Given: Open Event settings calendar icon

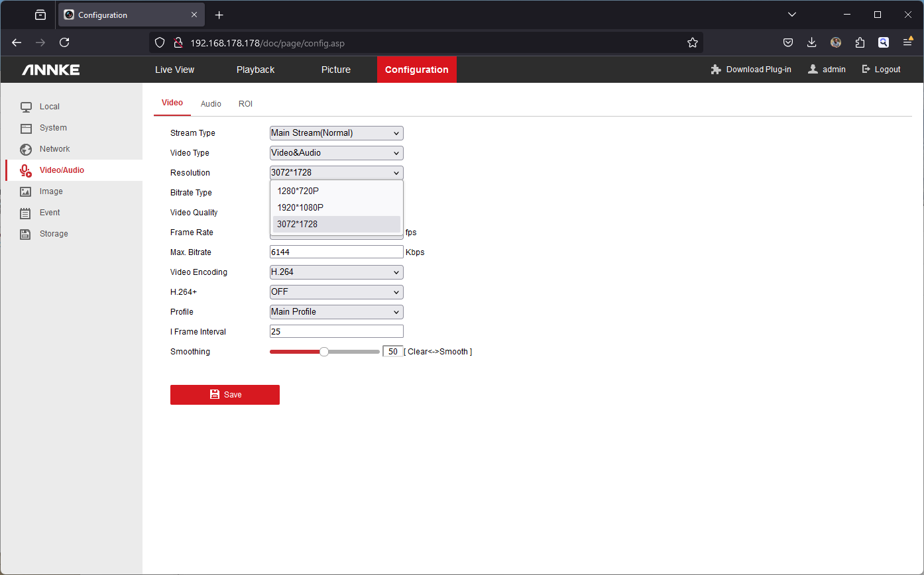Looking at the screenshot, I should point(26,213).
